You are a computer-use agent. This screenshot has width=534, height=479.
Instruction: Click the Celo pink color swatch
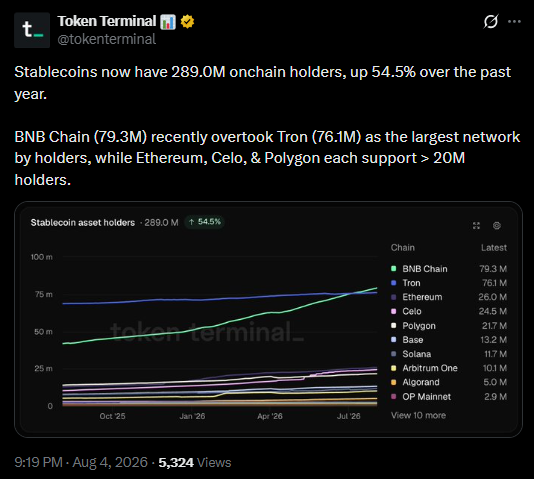click(394, 311)
